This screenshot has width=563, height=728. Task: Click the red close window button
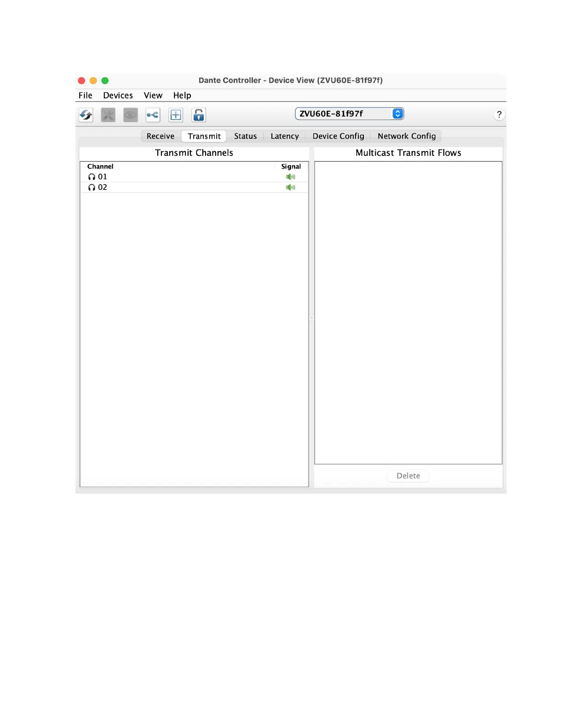(82, 80)
